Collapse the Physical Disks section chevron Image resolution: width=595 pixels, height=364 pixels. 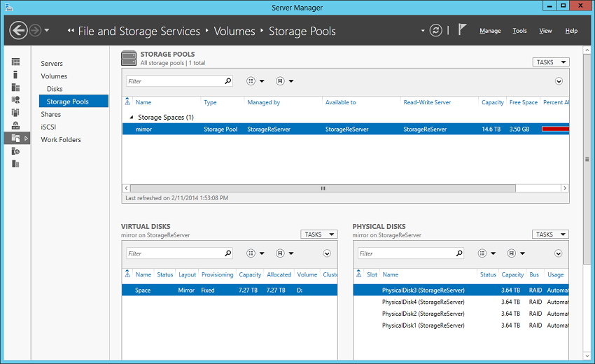click(x=558, y=253)
